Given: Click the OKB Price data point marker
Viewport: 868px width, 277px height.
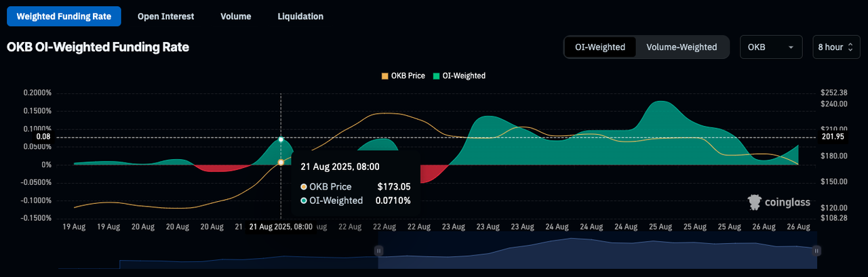Looking at the screenshot, I should 281,163.
